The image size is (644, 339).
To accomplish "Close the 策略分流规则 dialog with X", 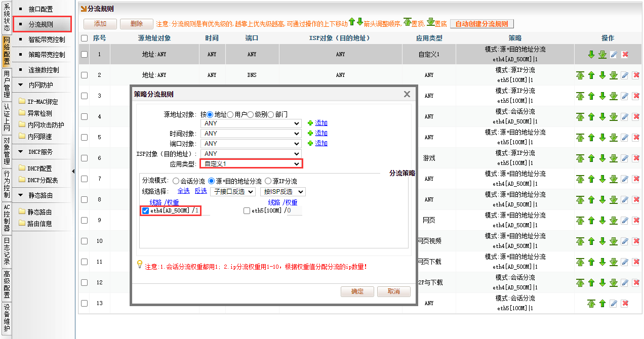I will 407,94.
